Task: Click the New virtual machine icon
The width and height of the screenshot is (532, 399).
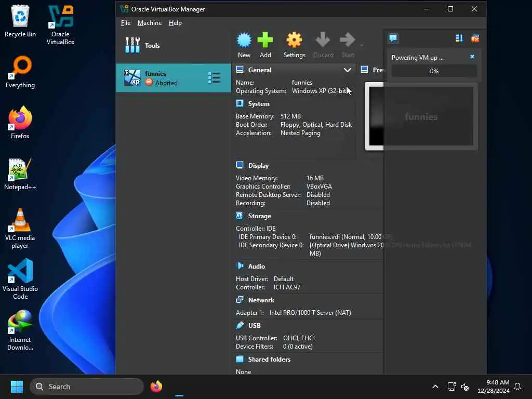Action: [x=244, y=41]
